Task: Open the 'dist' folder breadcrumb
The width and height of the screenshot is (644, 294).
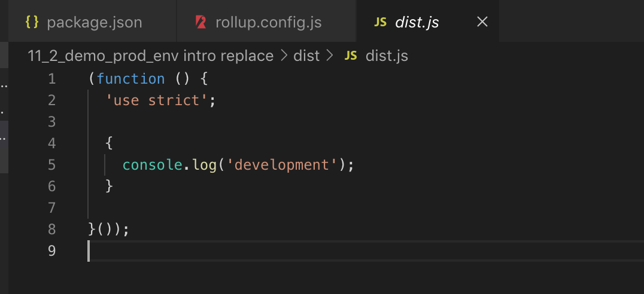Action: [306, 56]
